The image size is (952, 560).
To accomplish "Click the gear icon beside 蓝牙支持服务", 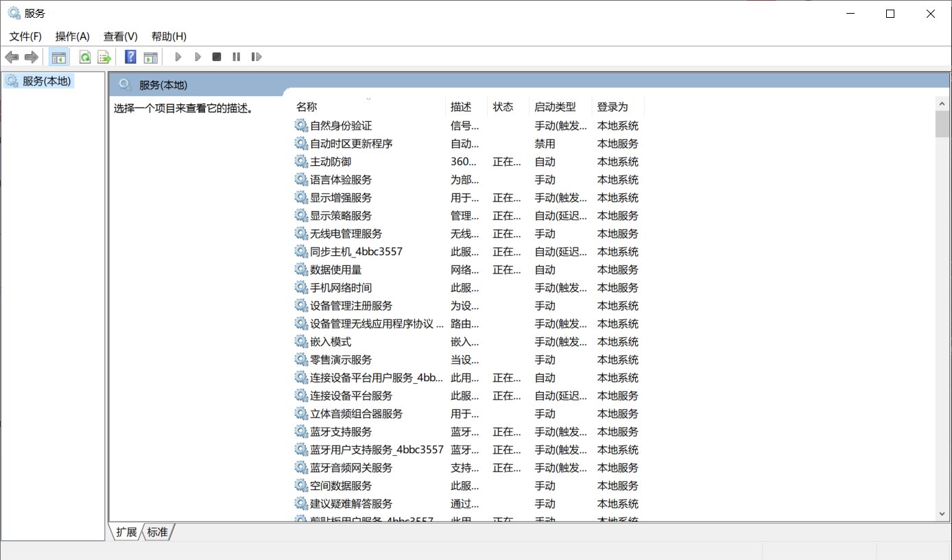I will (x=301, y=432).
